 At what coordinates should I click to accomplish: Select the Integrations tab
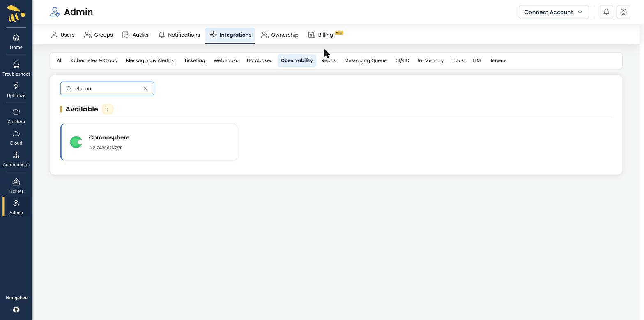(x=230, y=35)
